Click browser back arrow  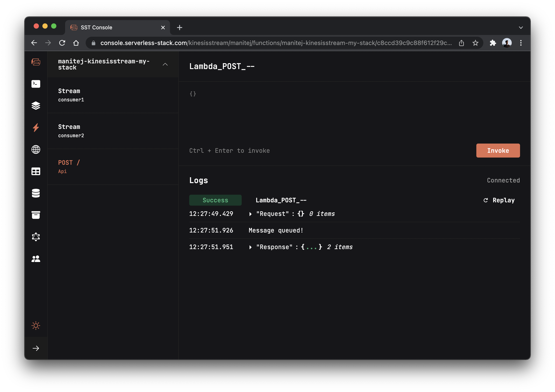tap(34, 43)
